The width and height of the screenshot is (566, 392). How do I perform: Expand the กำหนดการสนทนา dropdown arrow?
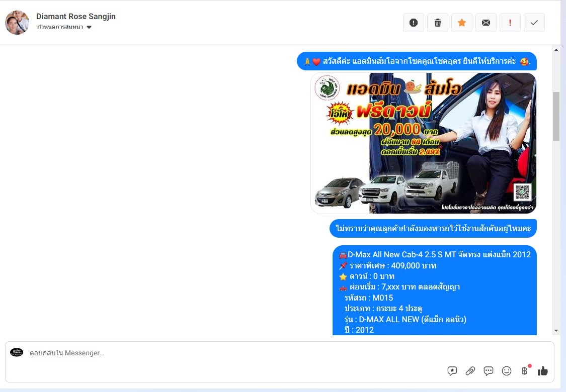89,27
